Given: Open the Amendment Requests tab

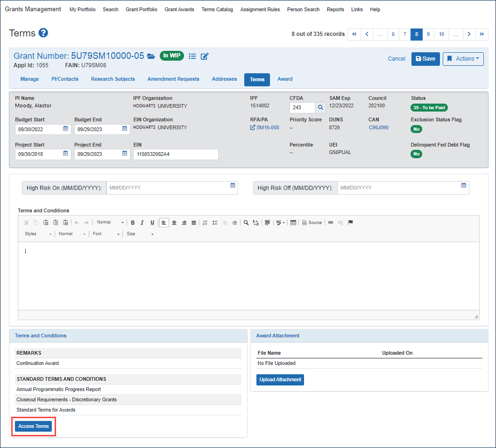Looking at the screenshot, I should coord(173,79).
